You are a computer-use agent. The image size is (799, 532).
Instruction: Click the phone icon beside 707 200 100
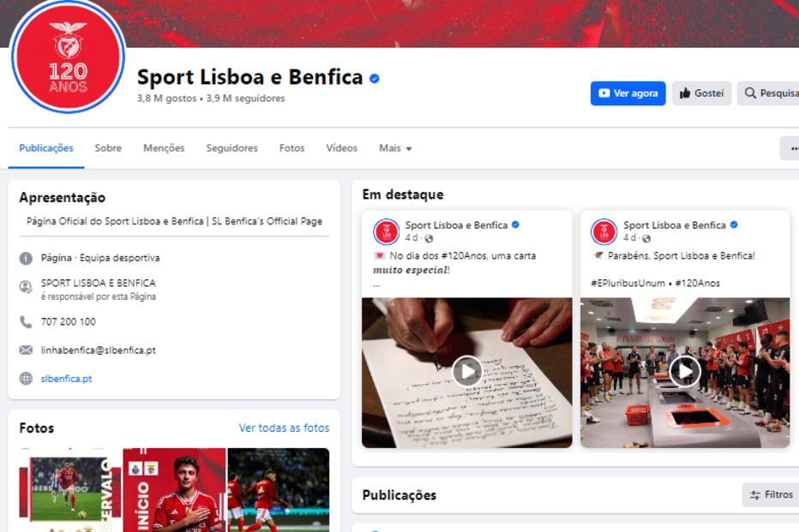(25, 322)
